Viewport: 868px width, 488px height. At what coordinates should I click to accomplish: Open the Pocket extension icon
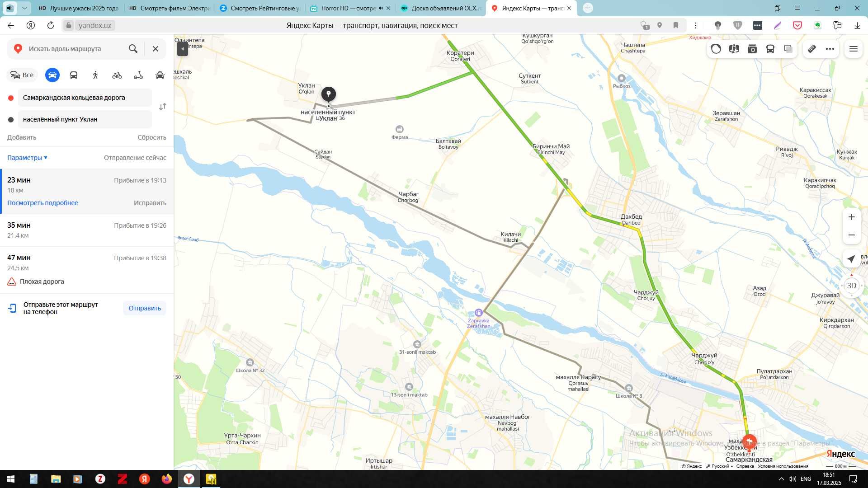[797, 25]
